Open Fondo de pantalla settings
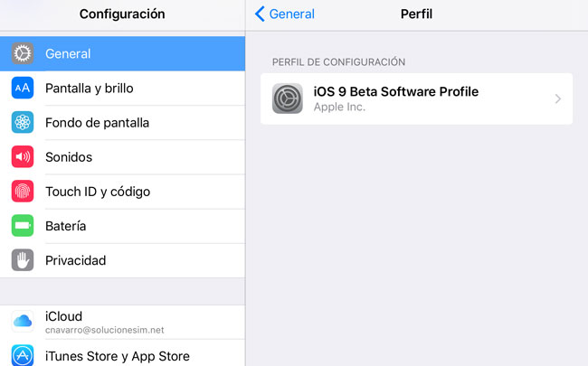The height and width of the screenshot is (366, 588). tap(123, 123)
